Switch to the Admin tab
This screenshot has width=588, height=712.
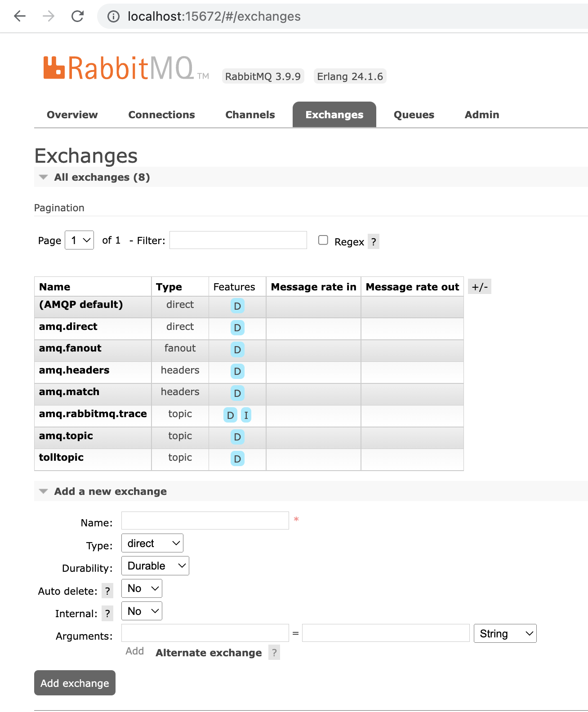tap(482, 115)
